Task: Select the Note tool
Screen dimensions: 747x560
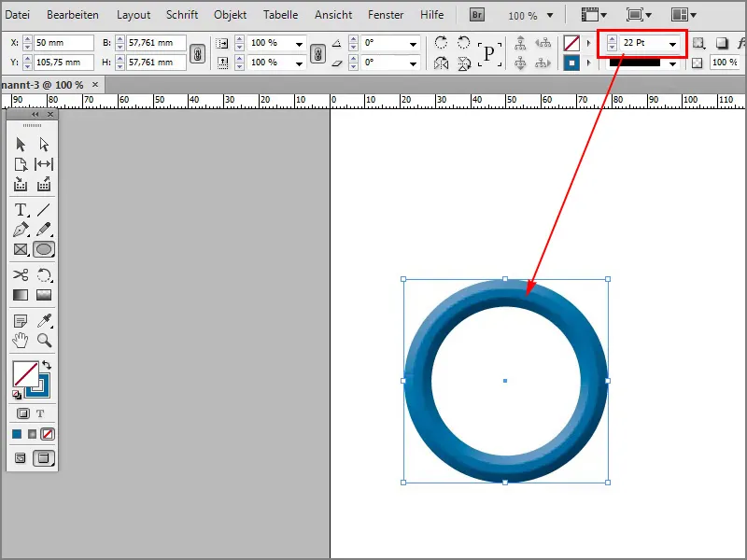Action: (x=21, y=321)
